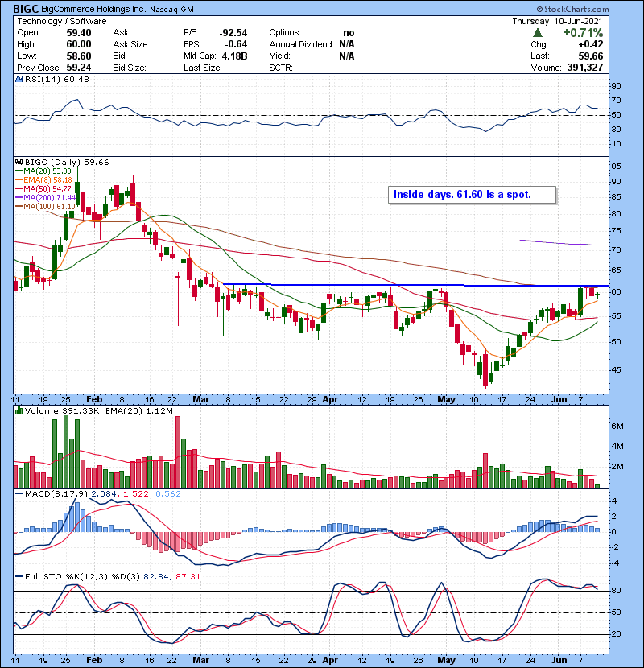Screen dimensions: 644x668
Task: Click the blue dash before MACD(8,17,9)
Action: pos(19,494)
